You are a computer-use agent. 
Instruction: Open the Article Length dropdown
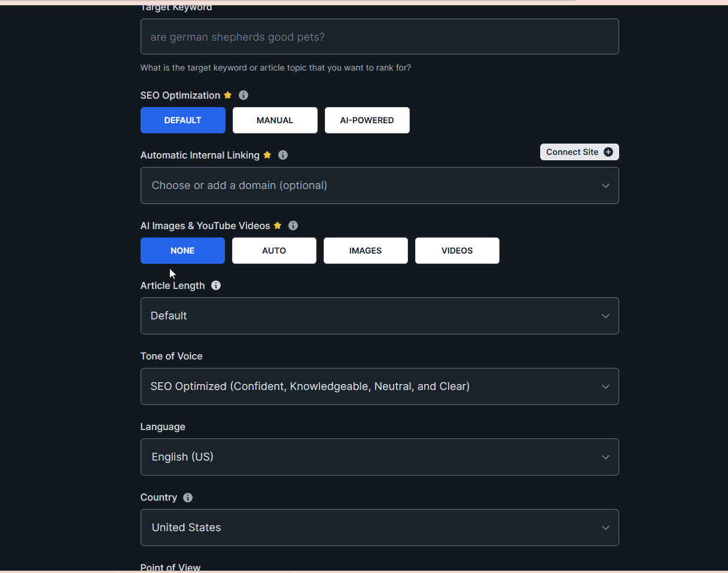coord(379,316)
